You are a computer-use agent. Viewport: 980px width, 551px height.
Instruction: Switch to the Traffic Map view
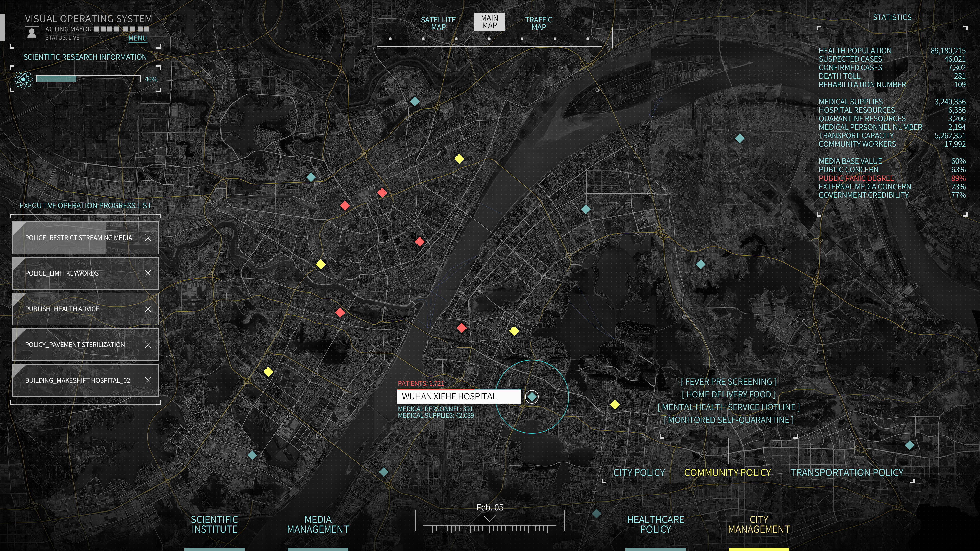539,23
